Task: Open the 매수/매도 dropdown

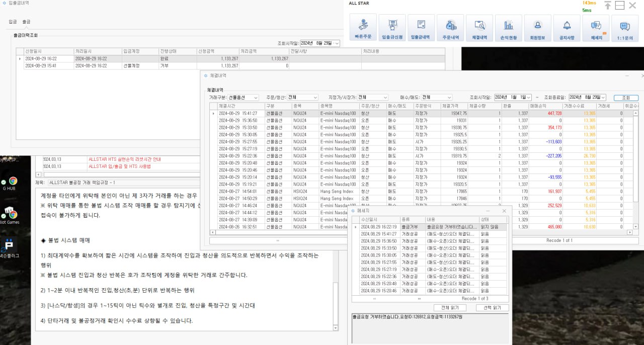Action: click(436, 97)
